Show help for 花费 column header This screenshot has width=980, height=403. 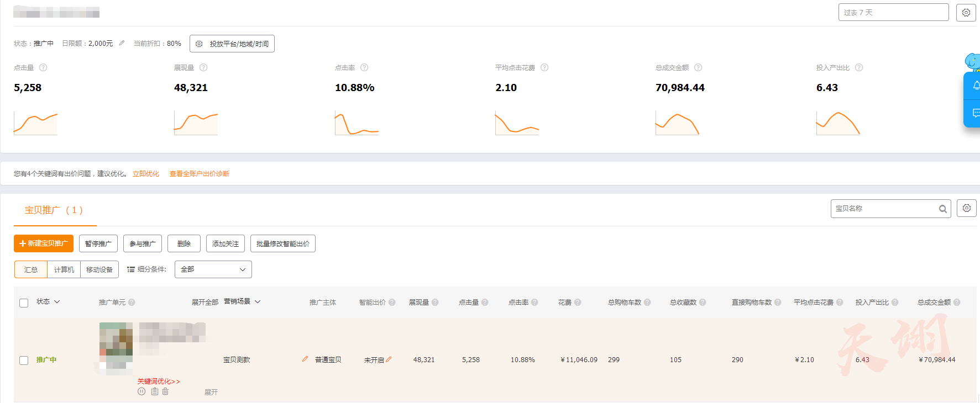coord(578,302)
